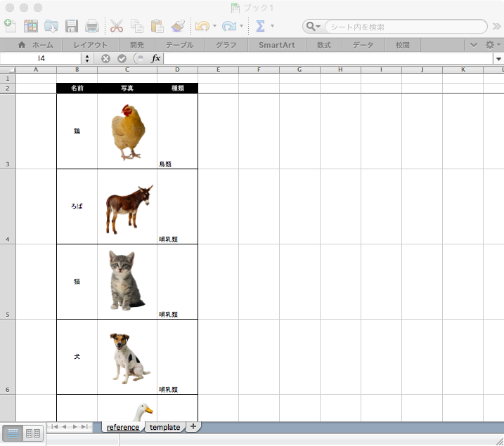Click the scissors cut icon
This screenshot has height=446, width=504.
[117, 26]
